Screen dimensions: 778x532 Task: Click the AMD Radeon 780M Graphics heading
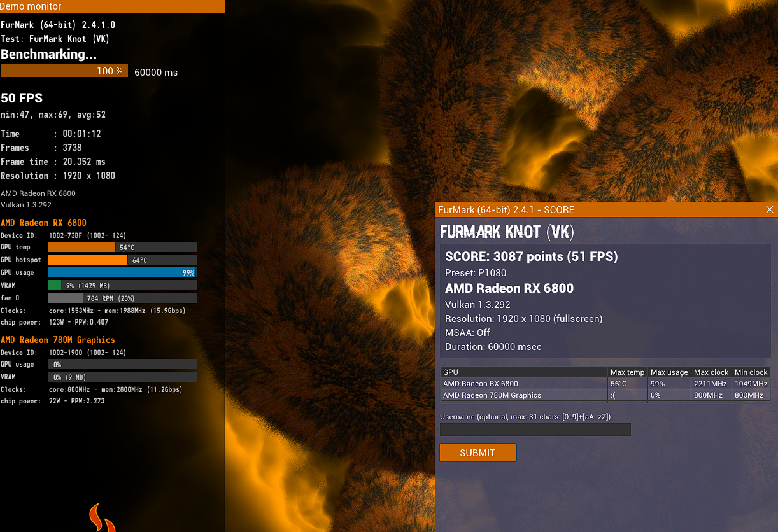tap(58, 340)
